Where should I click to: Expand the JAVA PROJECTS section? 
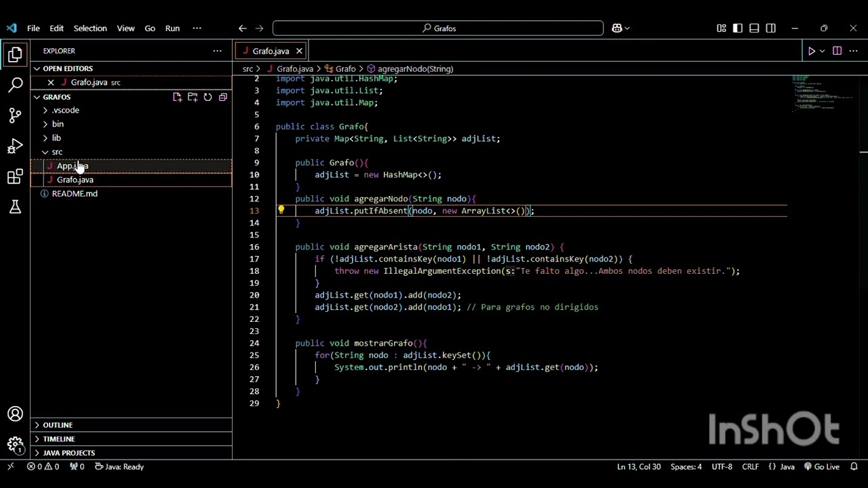[x=131, y=453]
